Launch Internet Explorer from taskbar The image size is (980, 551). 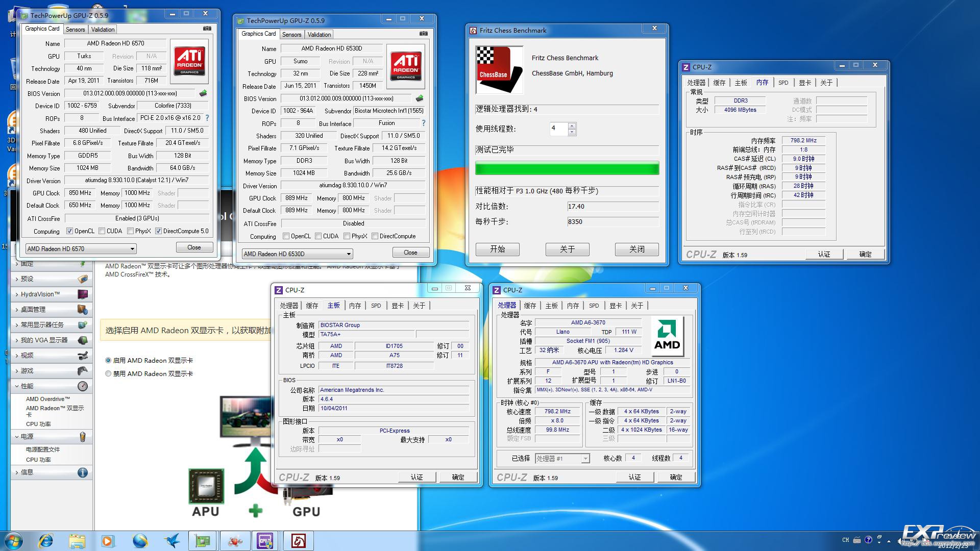[x=46, y=541]
